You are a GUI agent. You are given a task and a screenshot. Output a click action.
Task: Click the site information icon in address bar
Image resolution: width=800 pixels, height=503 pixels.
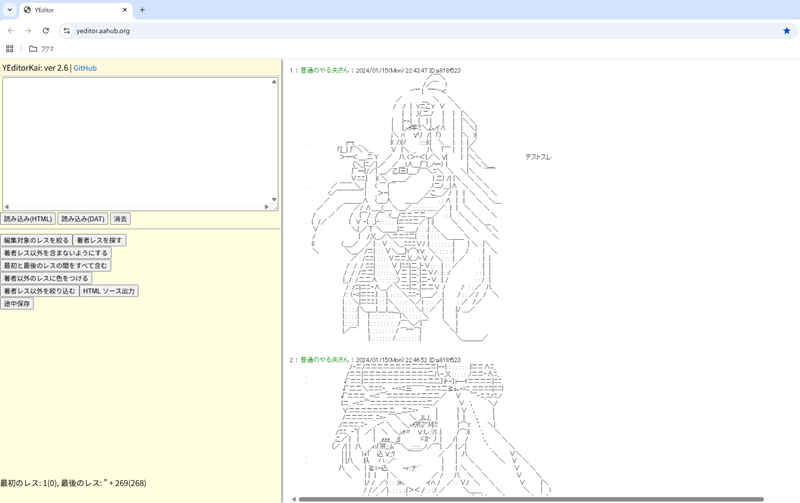pos(67,31)
